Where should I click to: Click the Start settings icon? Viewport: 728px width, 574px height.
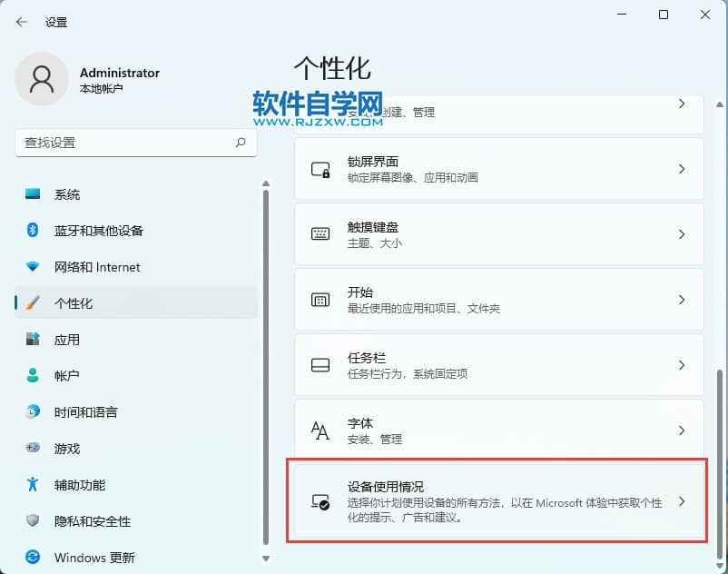tap(320, 300)
